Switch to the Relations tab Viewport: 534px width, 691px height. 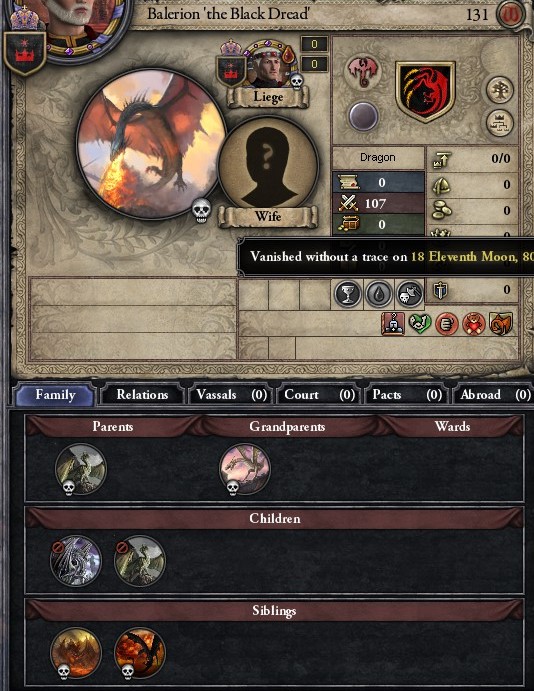(x=142, y=395)
